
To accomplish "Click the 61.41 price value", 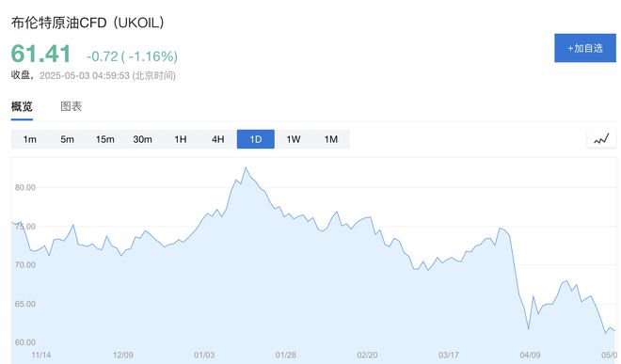I will [x=40, y=54].
